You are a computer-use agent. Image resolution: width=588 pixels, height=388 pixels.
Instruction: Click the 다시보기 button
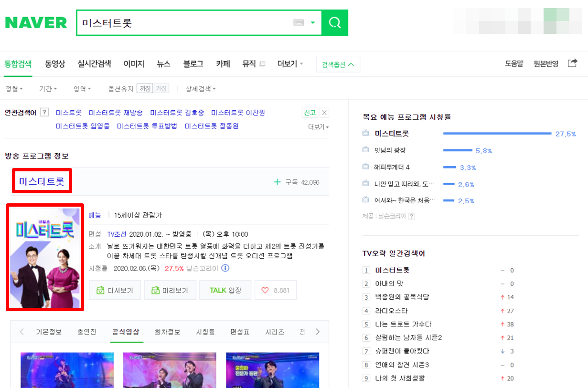[115, 290]
